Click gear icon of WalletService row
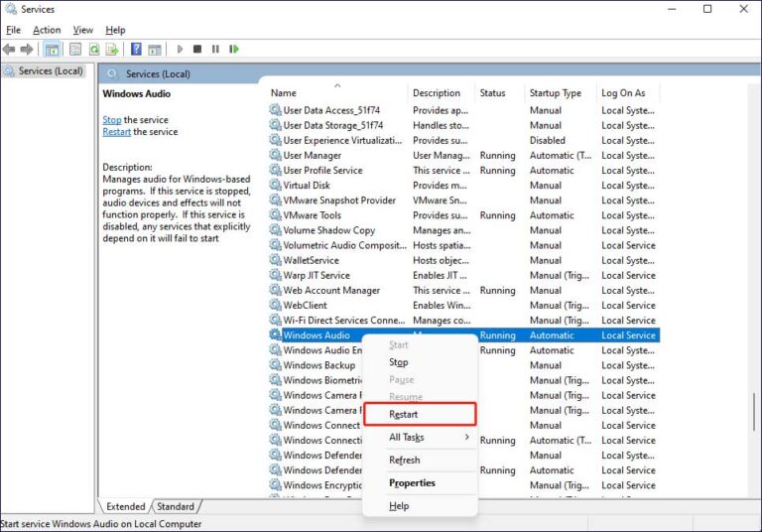The height and width of the screenshot is (532, 762). point(276,260)
